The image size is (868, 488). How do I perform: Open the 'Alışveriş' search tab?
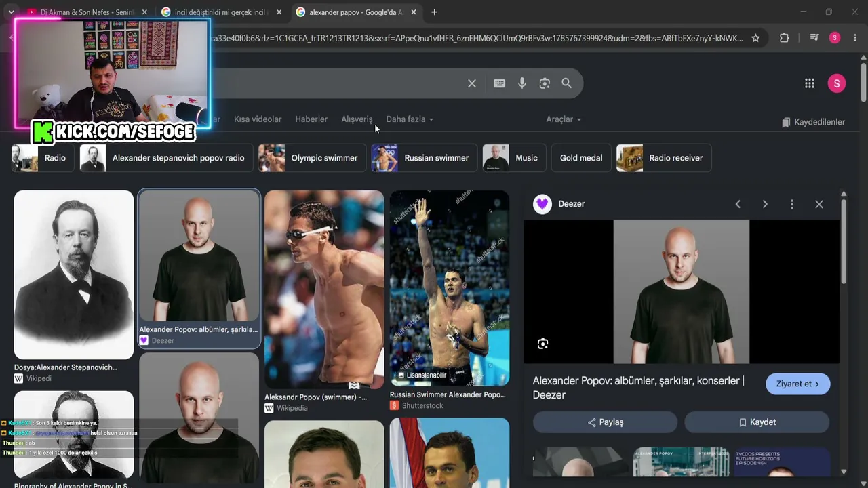tap(357, 119)
